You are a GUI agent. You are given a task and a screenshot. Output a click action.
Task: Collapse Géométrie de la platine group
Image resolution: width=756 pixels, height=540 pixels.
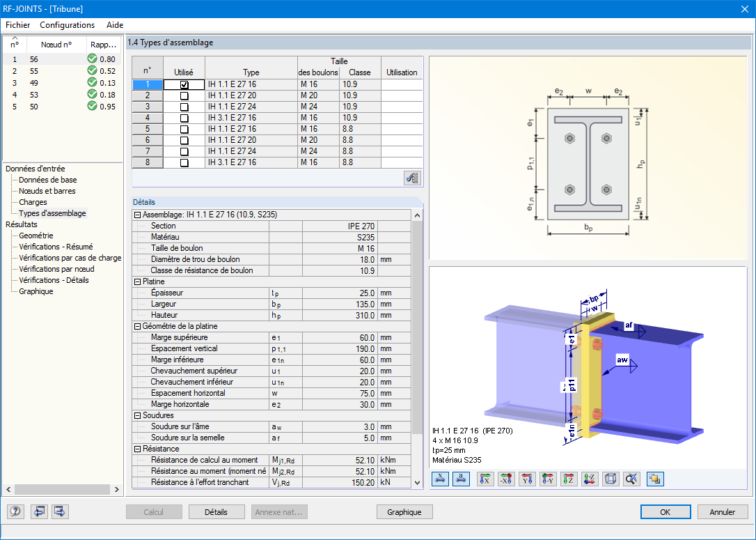137,326
